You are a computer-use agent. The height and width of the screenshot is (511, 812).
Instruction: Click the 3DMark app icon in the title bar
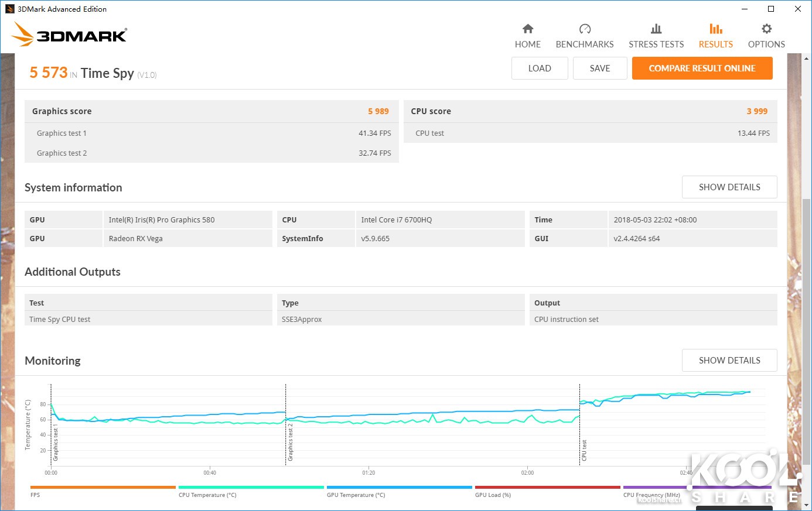[x=9, y=9]
